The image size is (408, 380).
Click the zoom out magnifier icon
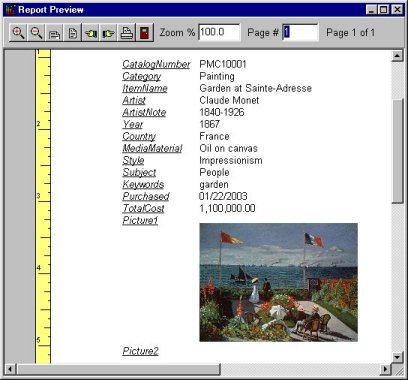click(x=36, y=33)
